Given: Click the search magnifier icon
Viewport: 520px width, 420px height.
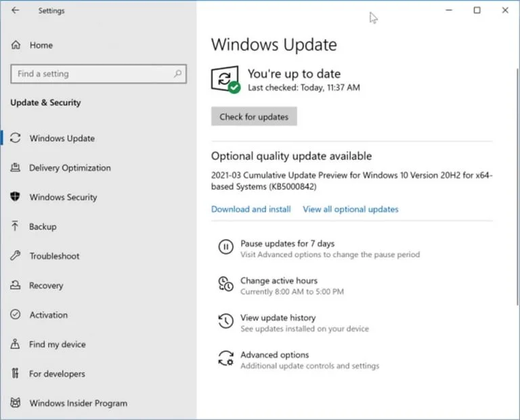Looking at the screenshot, I should pos(178,74).
